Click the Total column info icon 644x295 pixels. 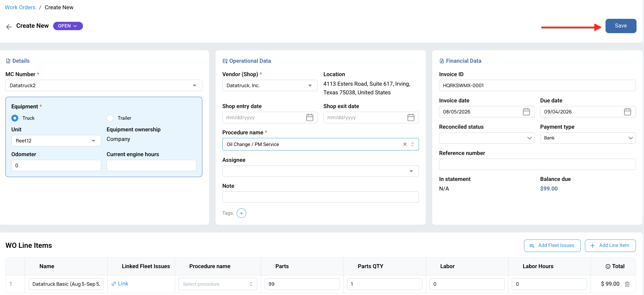(x=608, y=266)
